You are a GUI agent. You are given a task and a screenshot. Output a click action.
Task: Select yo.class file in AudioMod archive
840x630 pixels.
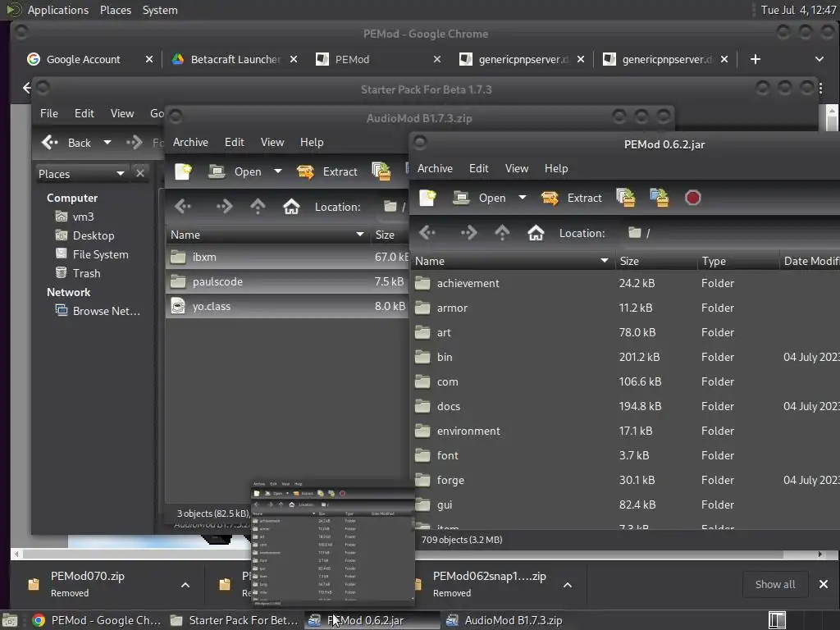pyautogui.click(x=287, y=307)
